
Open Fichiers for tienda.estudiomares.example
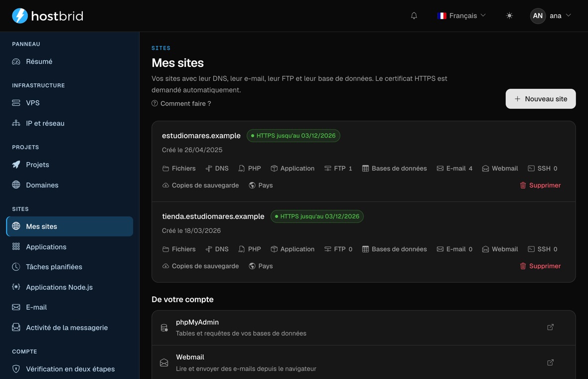(x=179, y=249)
